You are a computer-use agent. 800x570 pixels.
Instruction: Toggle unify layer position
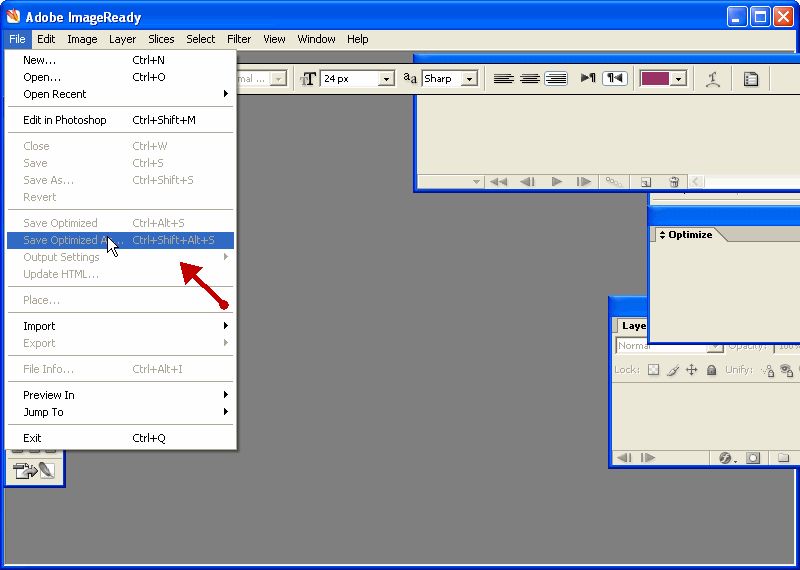tap(767, 370)
